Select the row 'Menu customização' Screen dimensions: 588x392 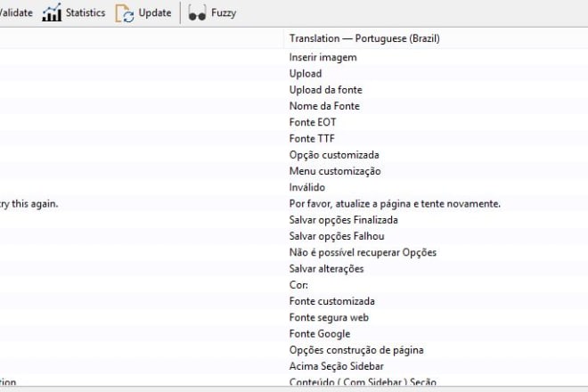[335, 171]
